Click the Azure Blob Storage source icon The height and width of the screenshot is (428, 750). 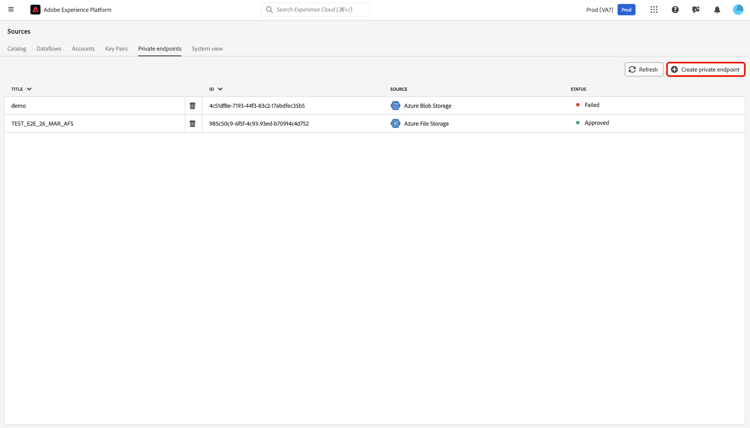(x=395, y=106)
